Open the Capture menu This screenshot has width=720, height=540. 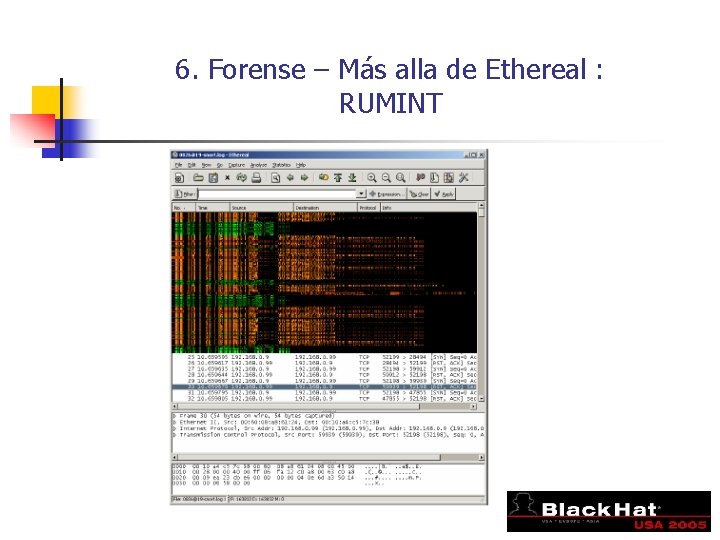(x=236, y=165)
